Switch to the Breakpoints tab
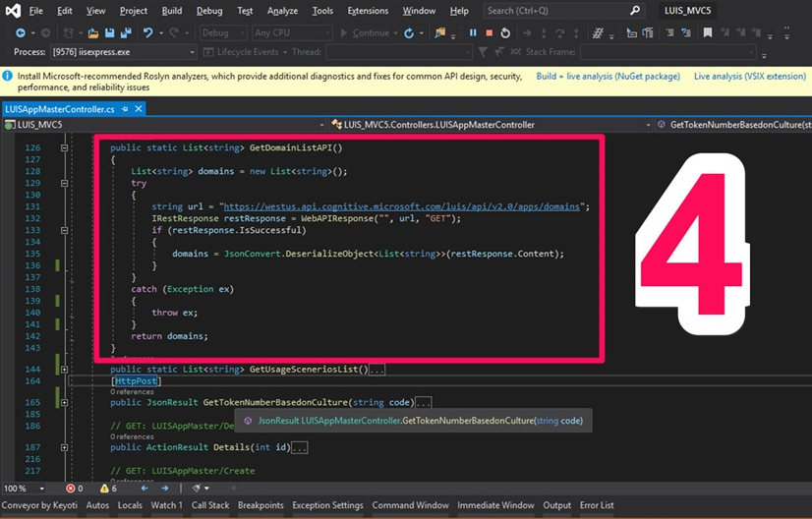 point(261,505)
